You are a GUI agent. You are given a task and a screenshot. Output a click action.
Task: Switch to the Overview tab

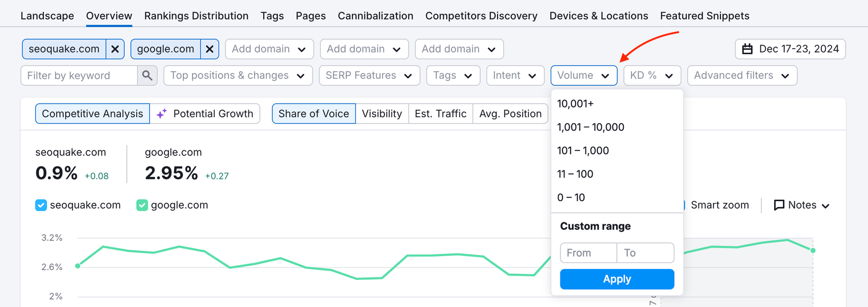[x=109, y=16]
